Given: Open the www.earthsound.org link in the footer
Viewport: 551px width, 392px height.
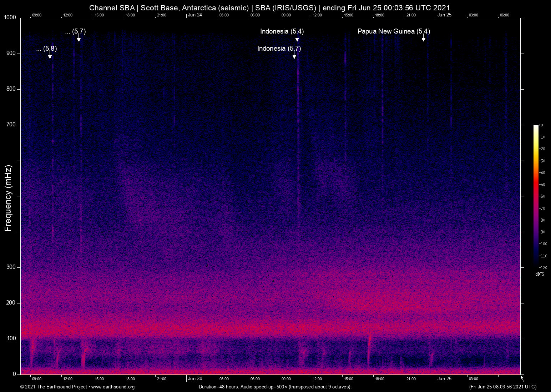Looking at the screenshot, I should [113, 387].
